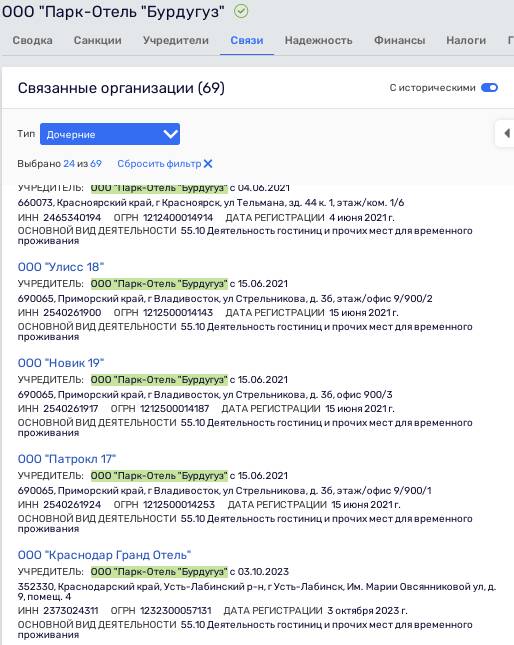Click highlighted founder name under Улисс 18

[x=159, y=284]
